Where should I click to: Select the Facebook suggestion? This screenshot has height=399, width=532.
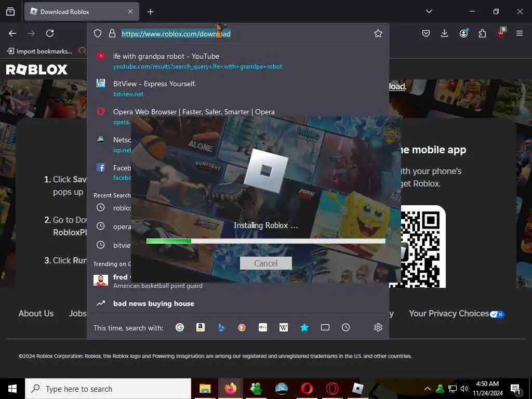(x=111, y=172)
